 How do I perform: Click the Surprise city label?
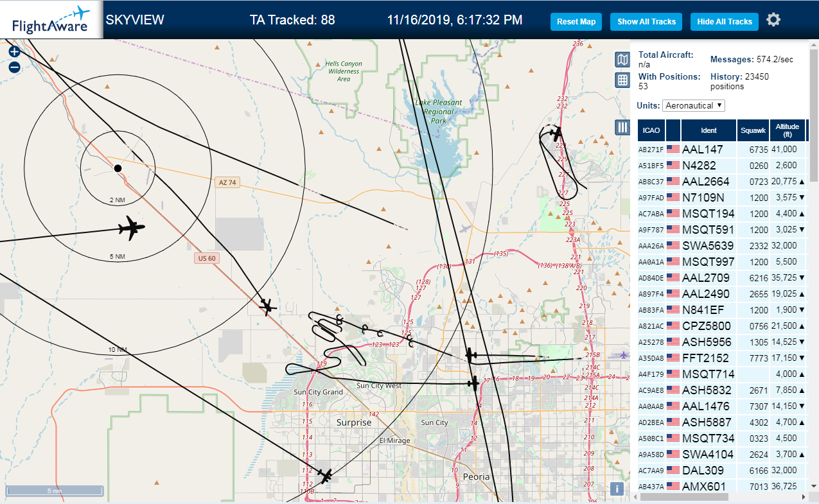[x=354, y=422]
